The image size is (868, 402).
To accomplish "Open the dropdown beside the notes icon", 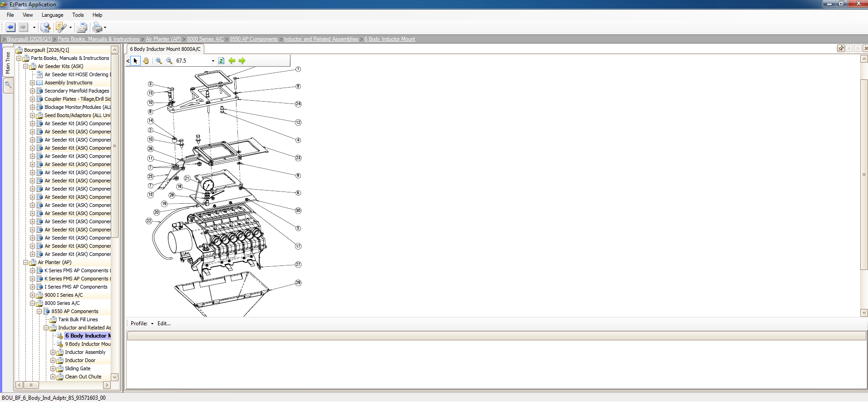I will tap(70, 28).
